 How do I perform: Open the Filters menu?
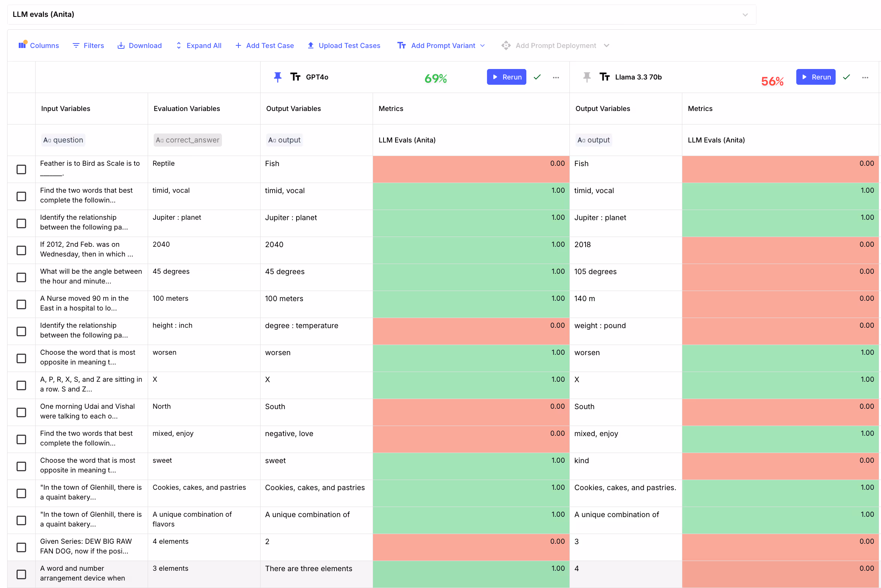click(x=88, y=45)
